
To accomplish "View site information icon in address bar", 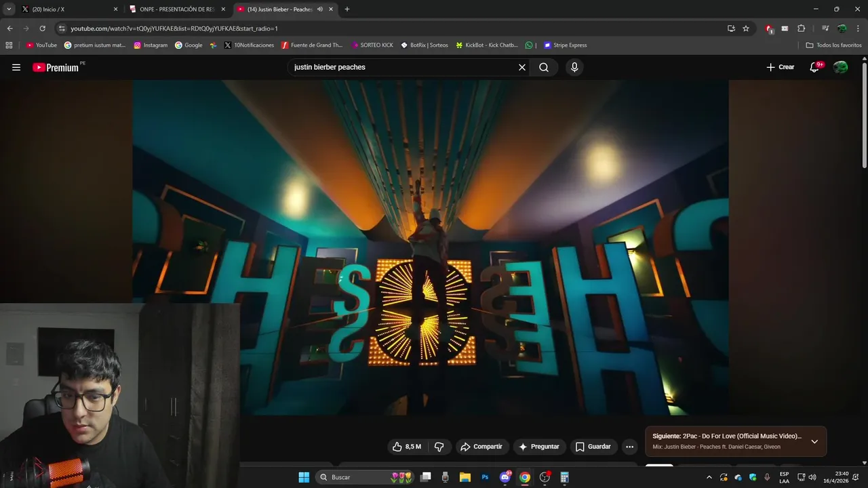I will pos(62,28).
